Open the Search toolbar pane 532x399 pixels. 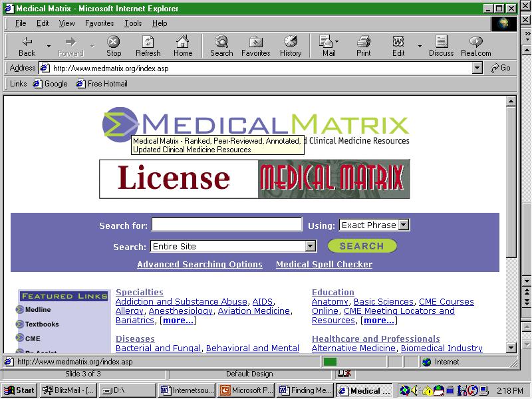(x=221, y=47)
